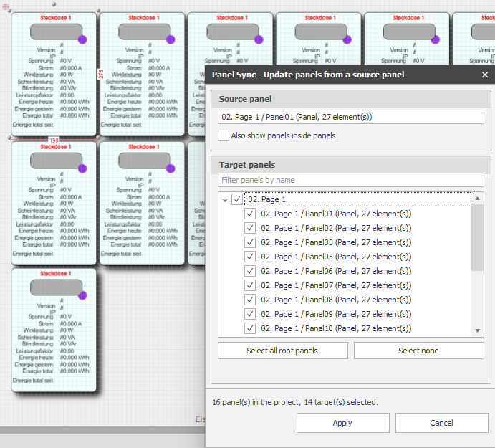Screen dimensions: 495x448
Task: Click Select all root panels button
Action: tap(282, 351)
